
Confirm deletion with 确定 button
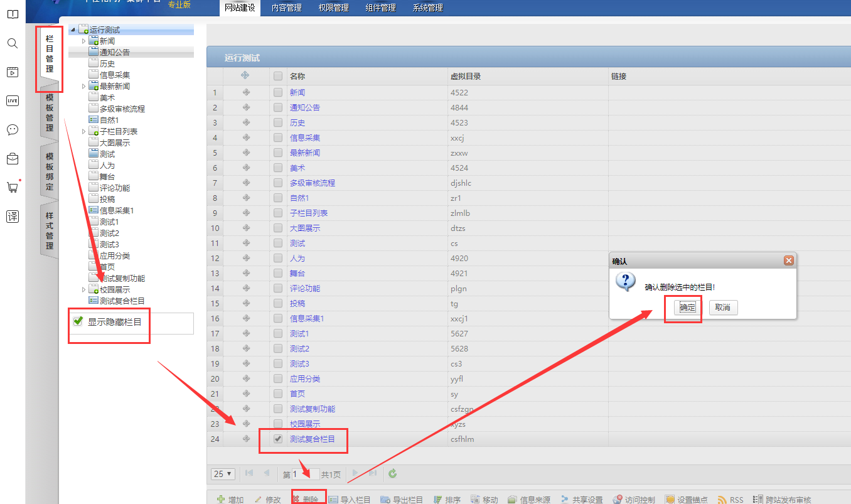[x=688, y=308]
